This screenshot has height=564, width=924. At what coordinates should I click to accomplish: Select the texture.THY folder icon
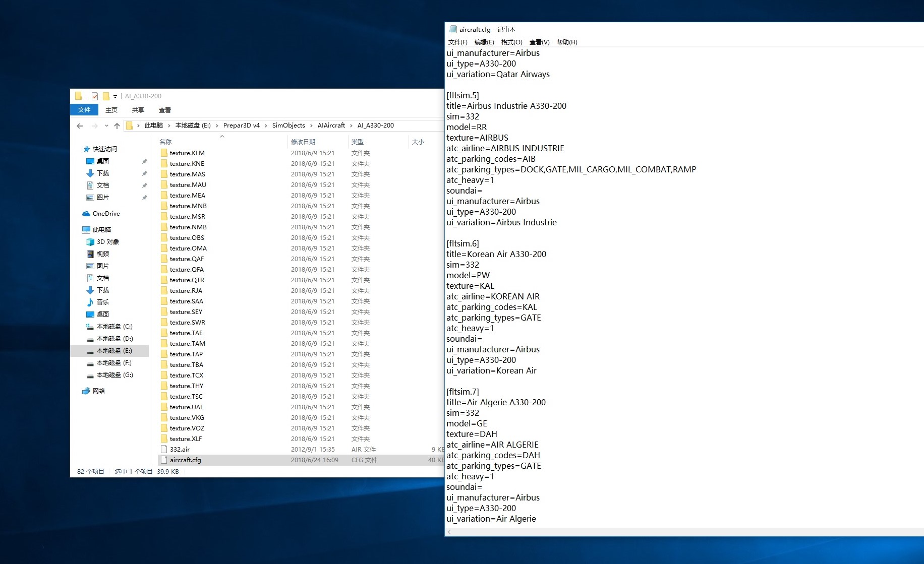click(x=164, y=386)
